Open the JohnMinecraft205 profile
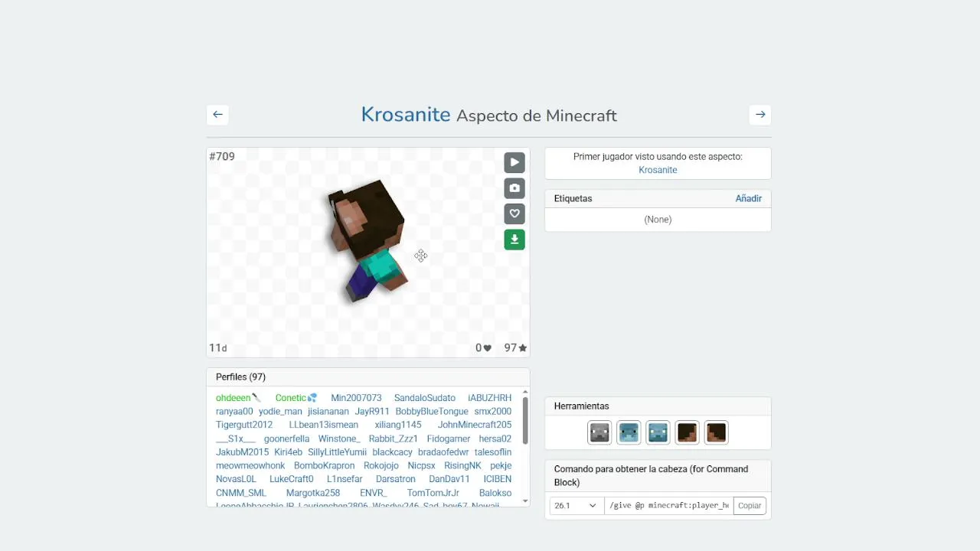The height and width of the screenshot is (551, 980). pyautogui.click(x=475, y=425)
